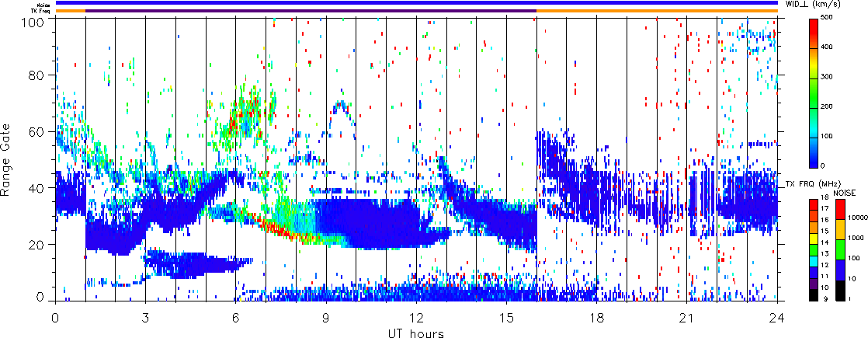Click the 500 label on the velocity color bar
Screen dimensions: 868x338
(828, 19)
